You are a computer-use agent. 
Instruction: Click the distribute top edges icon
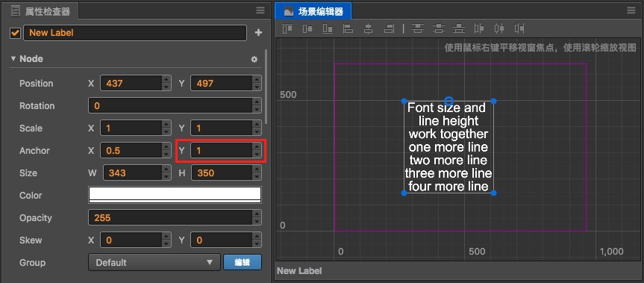418,28
